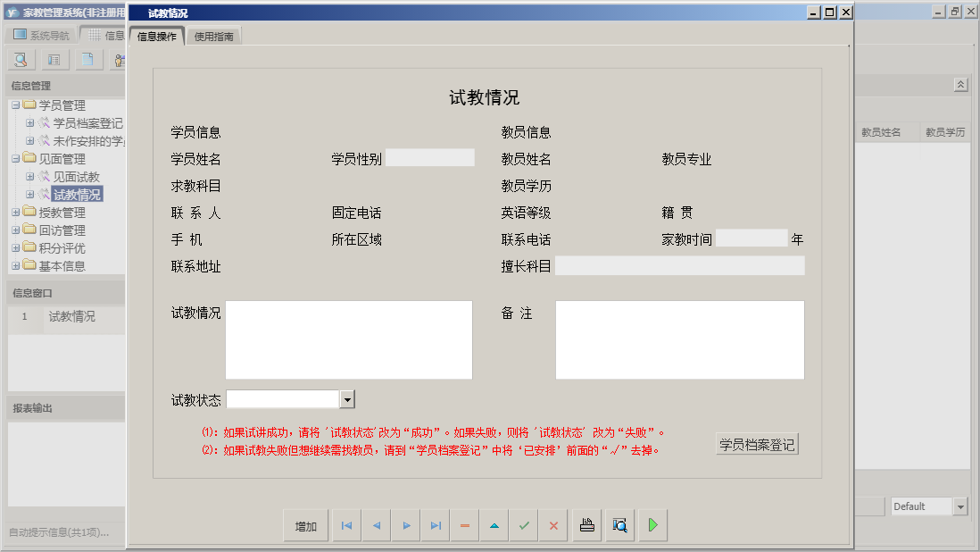The width and height of the screenshot is (980, 552).
Task: Click the 学员档案登记 button
Action: tap(757, 443)
